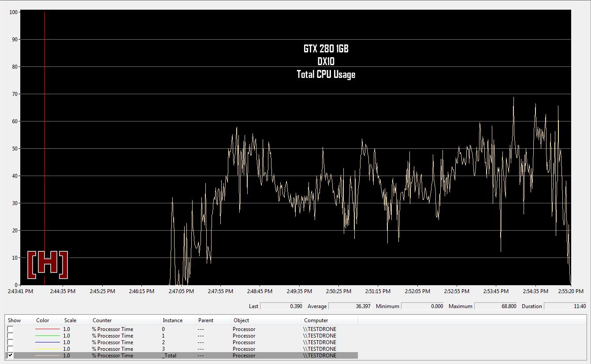Click the beige color line for _Total row

point(48,356)
